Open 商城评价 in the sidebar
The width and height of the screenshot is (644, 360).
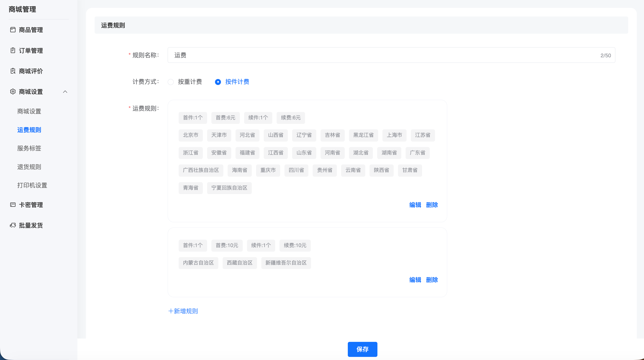31,71
